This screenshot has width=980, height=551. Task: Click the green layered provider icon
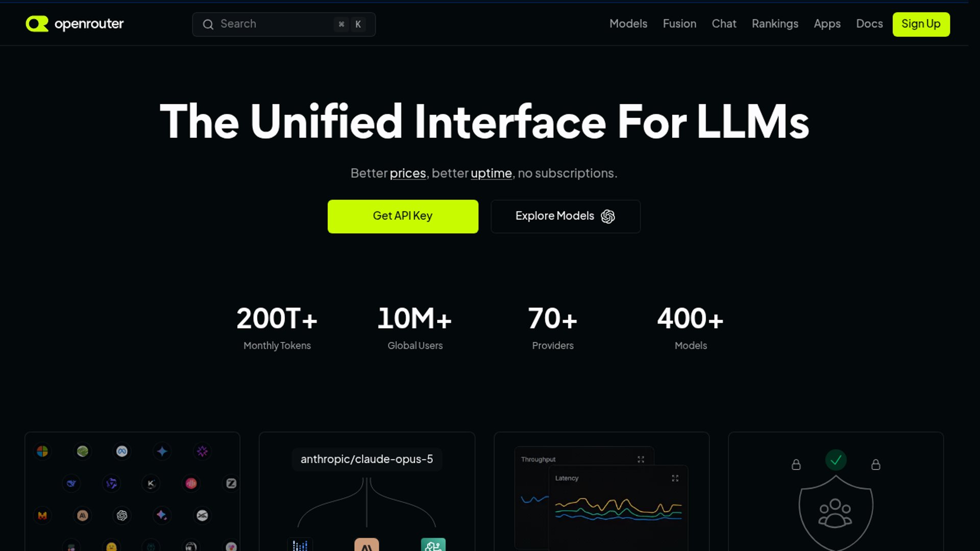[x=82, y=451]
